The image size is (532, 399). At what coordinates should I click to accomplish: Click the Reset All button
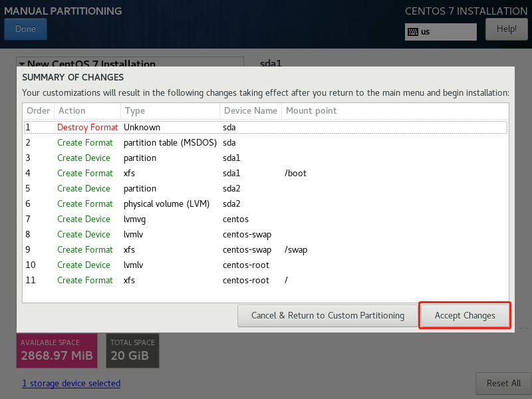coord(503,384)
